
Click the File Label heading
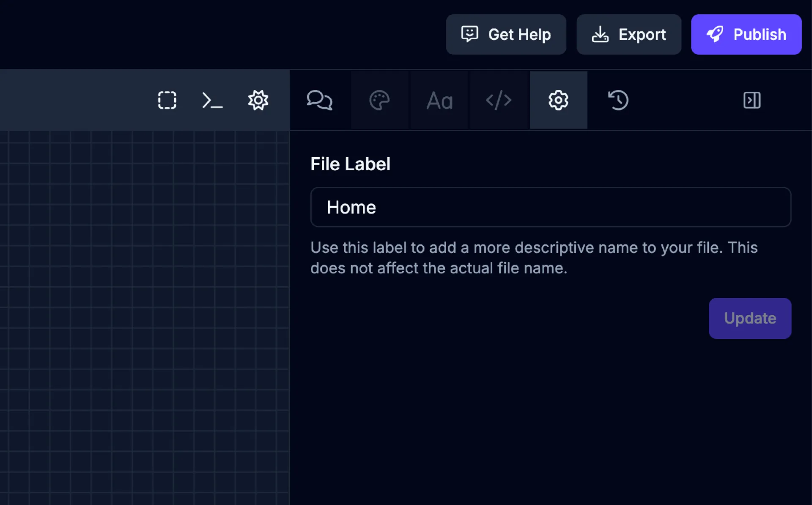pos(350,164)
